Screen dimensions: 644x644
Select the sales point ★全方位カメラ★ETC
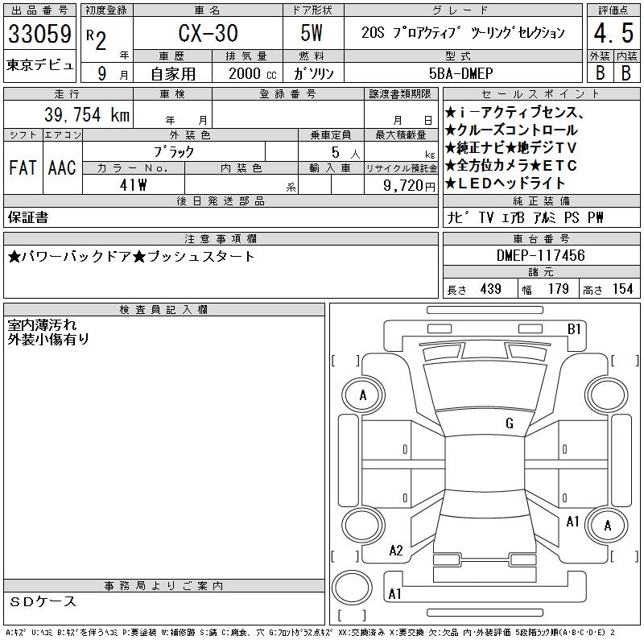click(511, 165)
